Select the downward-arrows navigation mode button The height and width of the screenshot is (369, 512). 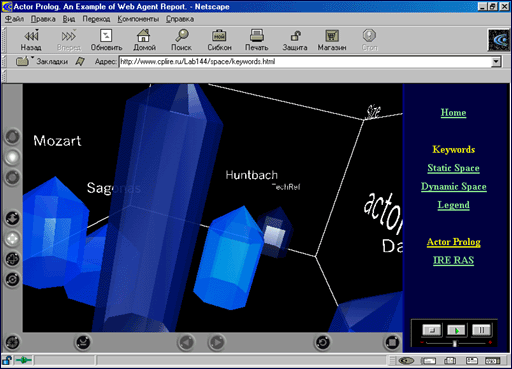point(12,218)
